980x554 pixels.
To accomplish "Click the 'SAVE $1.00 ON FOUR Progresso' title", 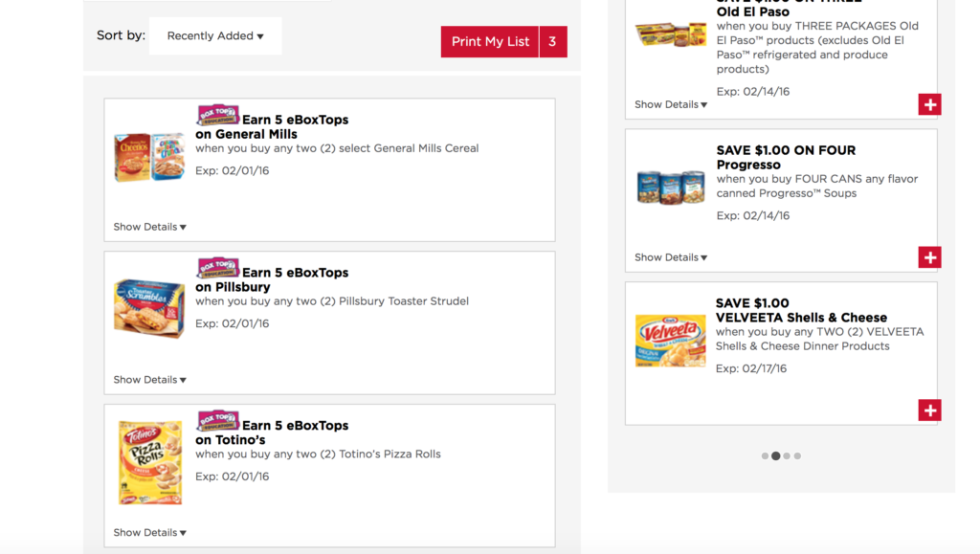I will [x=787, y=157].
